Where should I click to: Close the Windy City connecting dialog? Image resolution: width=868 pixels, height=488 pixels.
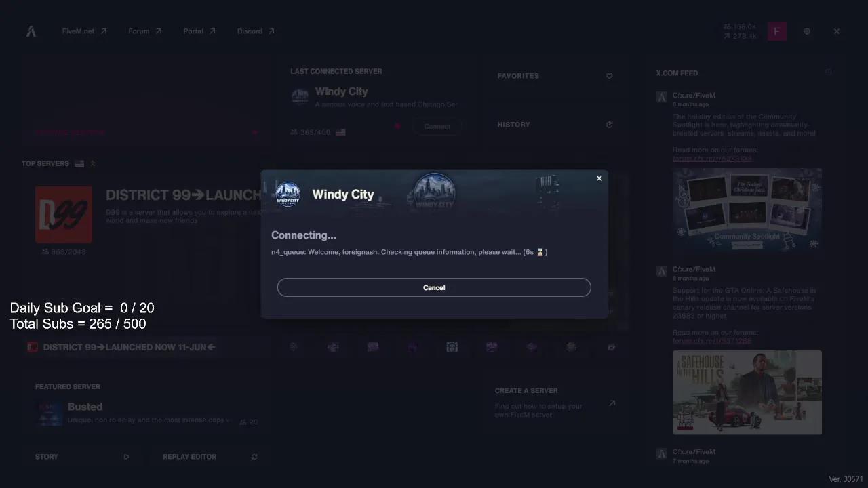click(599, 178)
